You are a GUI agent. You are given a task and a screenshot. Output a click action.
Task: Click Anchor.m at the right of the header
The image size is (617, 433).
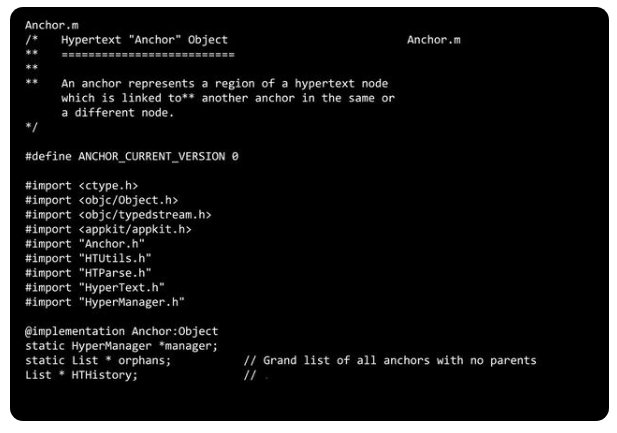pyautogui.click(x=434, y=40)
